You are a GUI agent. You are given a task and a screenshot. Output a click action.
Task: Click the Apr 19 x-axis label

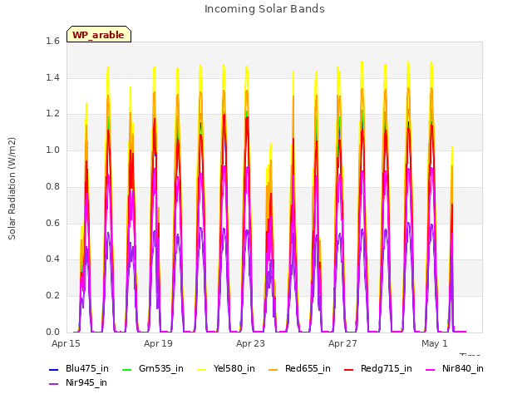[x=158, y=343]
